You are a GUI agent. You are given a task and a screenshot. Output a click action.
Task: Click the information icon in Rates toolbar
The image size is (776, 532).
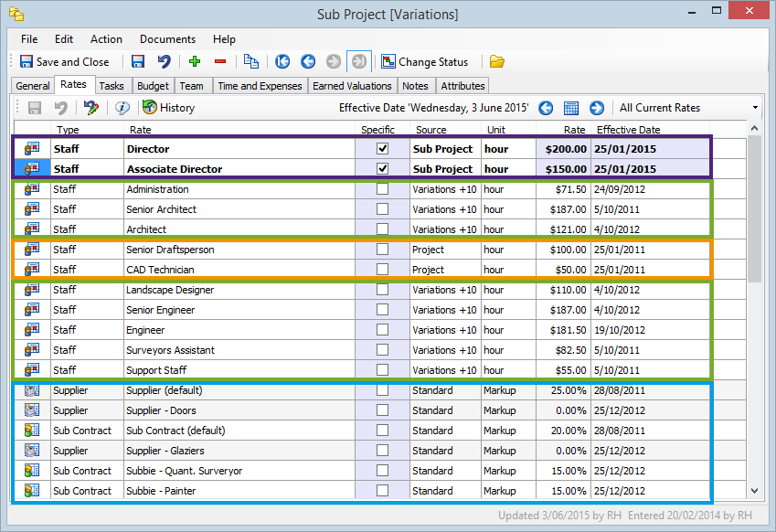coord(122,107)
